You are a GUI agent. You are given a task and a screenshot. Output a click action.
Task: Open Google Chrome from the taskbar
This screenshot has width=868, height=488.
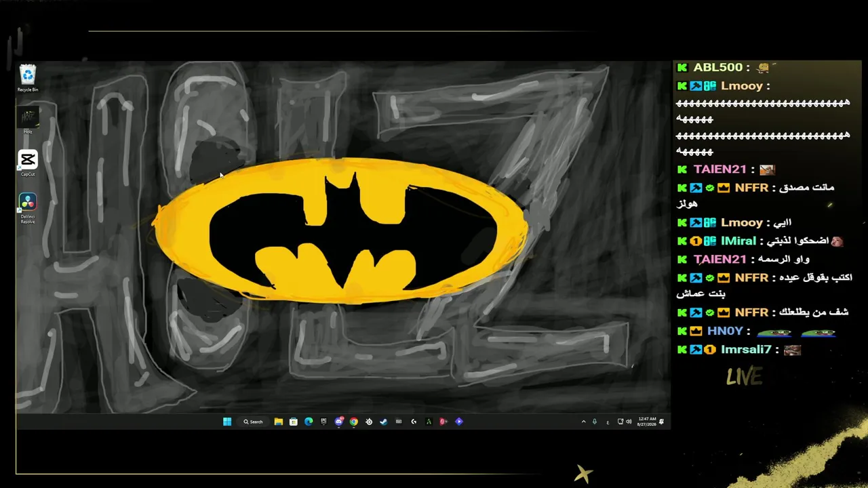[x=354, y=422]
